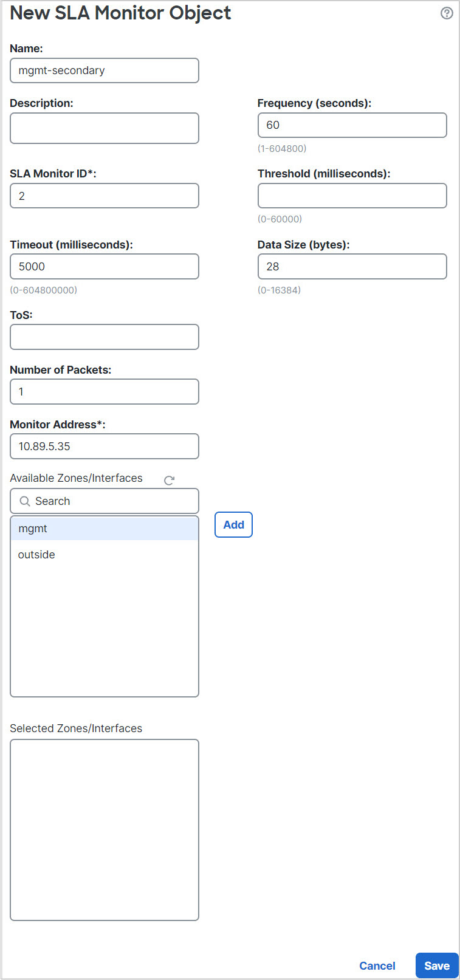460x980 pixels.
Task: Click the help question mark icon
Action: 447,13
